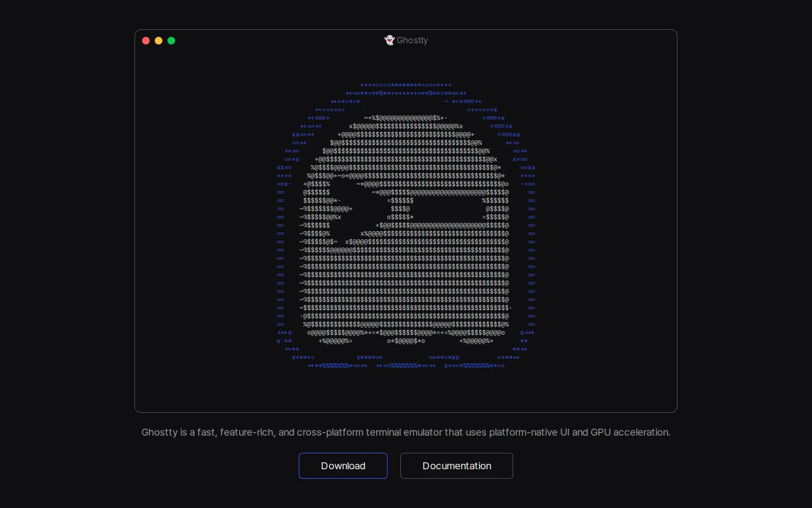Click the green maximize window dot
Viewport: 812px width, 508px height.
click(171, 41)
